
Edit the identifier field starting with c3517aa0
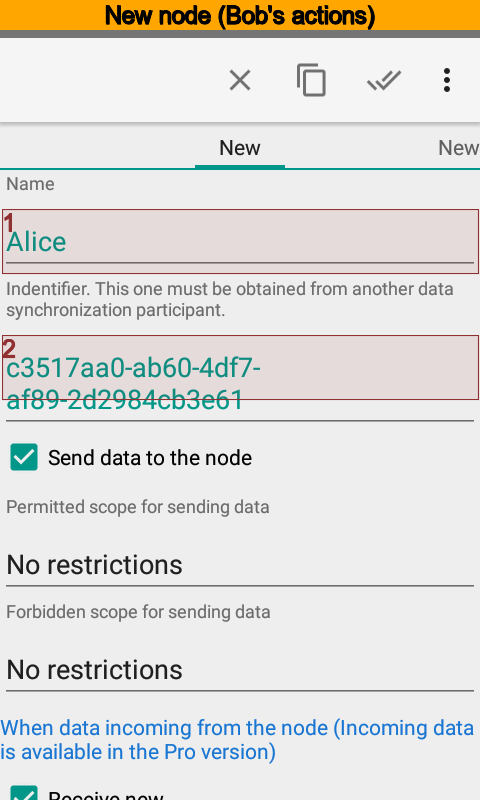(x=240, y=383)
